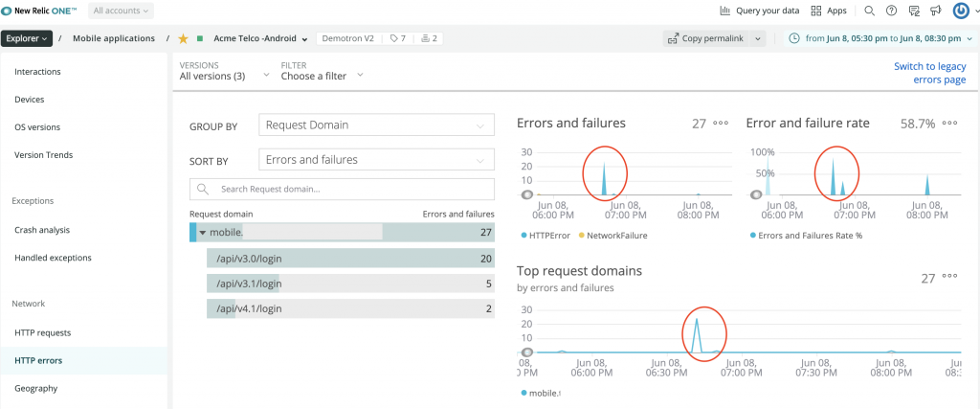Open Crash analysis in the sidebar
The width and height of the screenshot is (980, 409).
42,230
